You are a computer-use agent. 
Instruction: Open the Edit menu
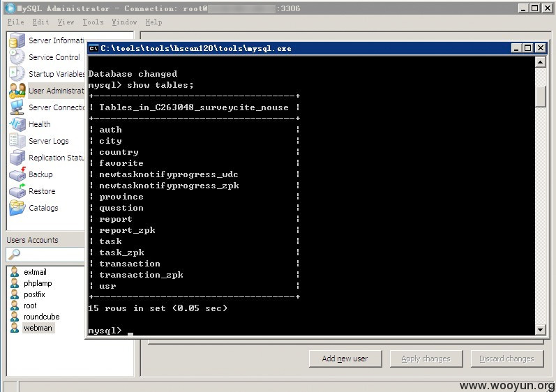coord(40,22)
